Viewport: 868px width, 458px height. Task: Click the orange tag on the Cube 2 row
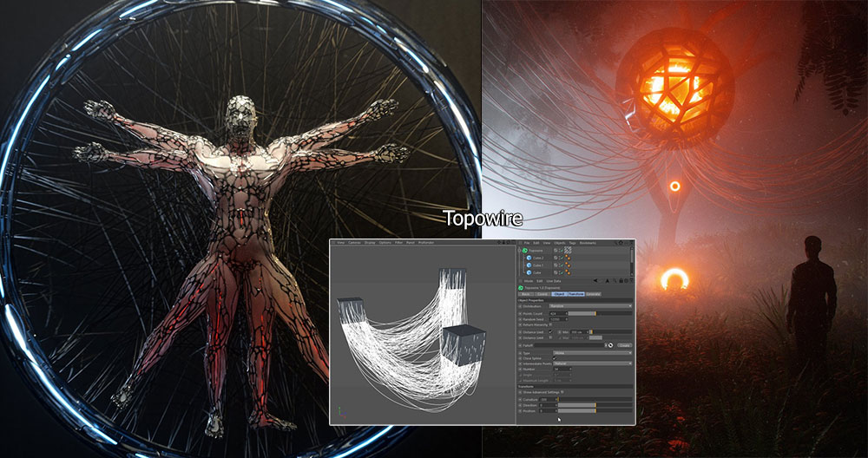coord(568,258)
